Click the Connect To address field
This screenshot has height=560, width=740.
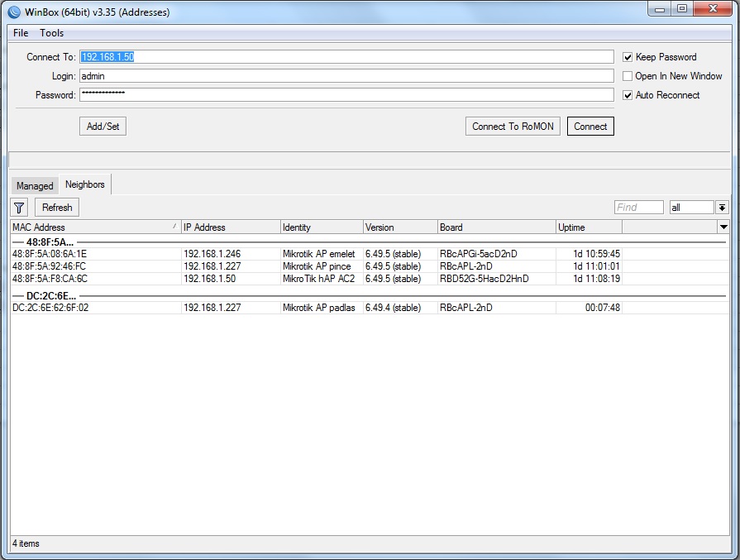coord(346,56)
